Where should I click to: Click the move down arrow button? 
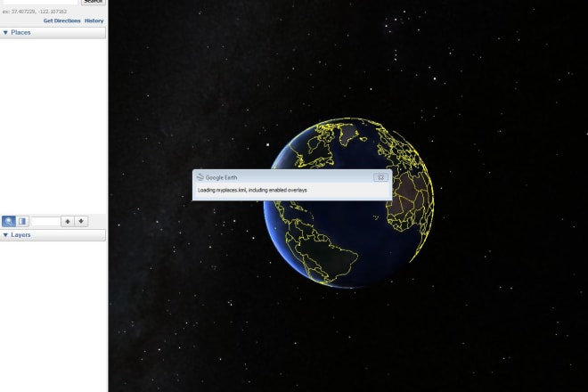[x=81, y=221]
